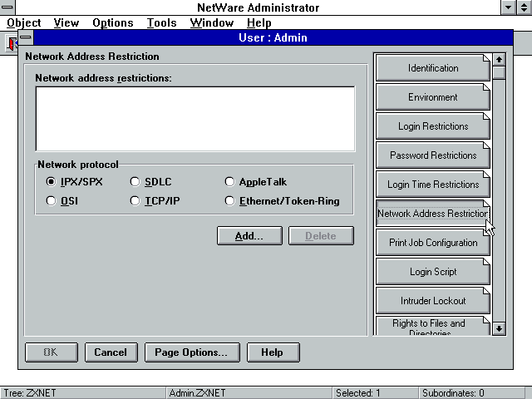This screenshot has height=399, width=532.
Task: Click the network address restrictions list box
Action: click(x=195, y=119)
